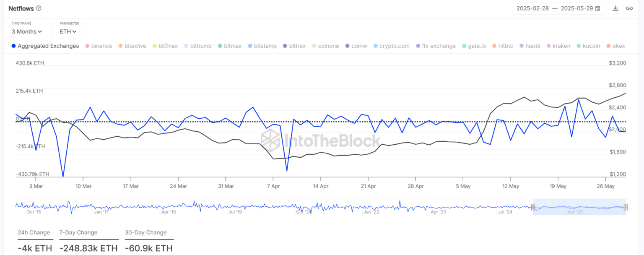Show the kraken exchange series

[x=558, y=46]
